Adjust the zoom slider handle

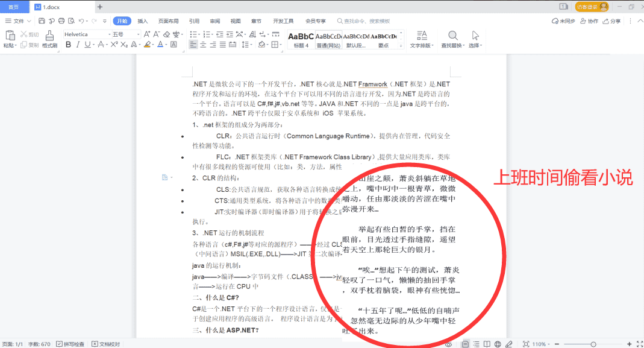(593, 344)
